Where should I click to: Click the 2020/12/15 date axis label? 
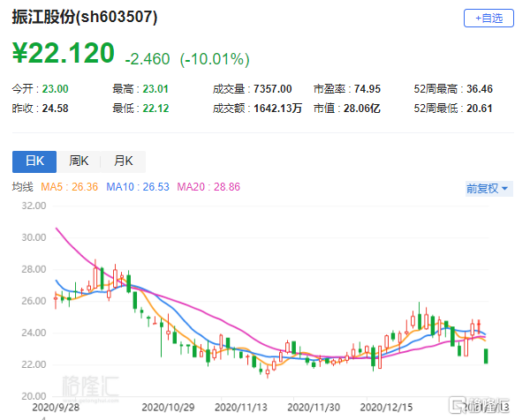[x=386, y=408]
